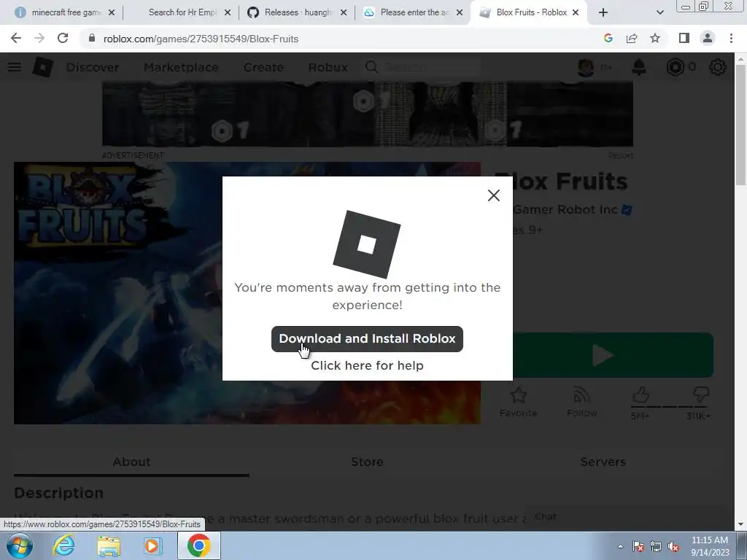Favorite the game with the star icon
Image resolution: width=747 pixels, height=560 pixels.
tap(519, 402)
